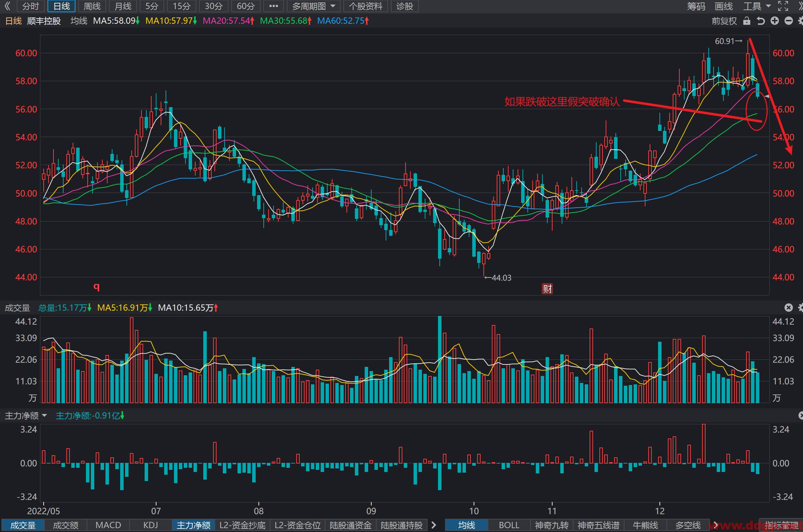Switch to 分时 intraday view
The height and width of the screenshot is (532, 803).
point(30,6)
